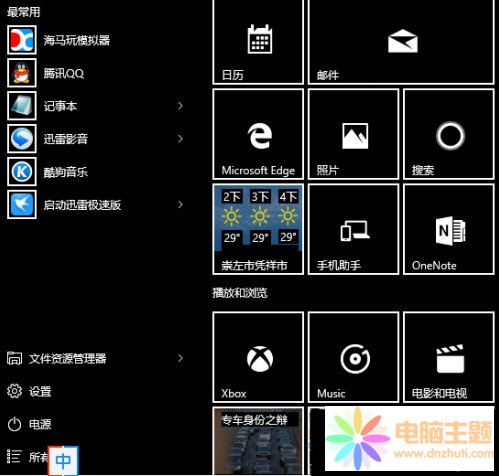Open the 日历 calendar tile

(258, 42)
